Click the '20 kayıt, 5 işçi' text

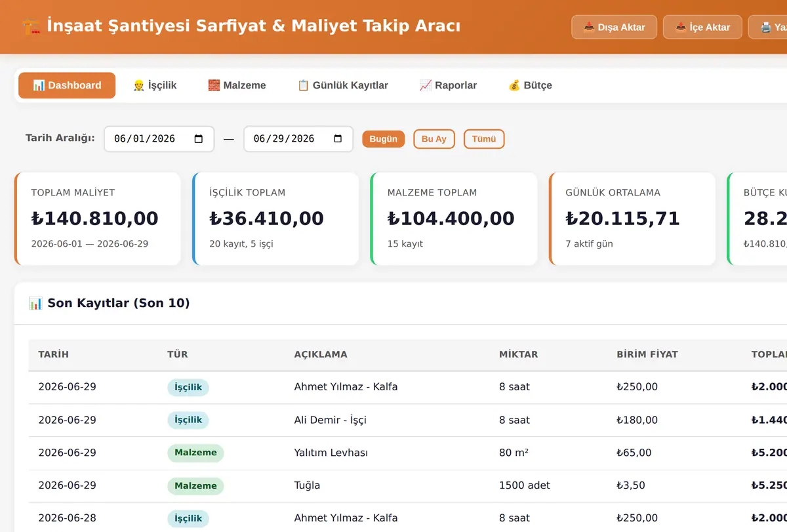pos(241,244)
